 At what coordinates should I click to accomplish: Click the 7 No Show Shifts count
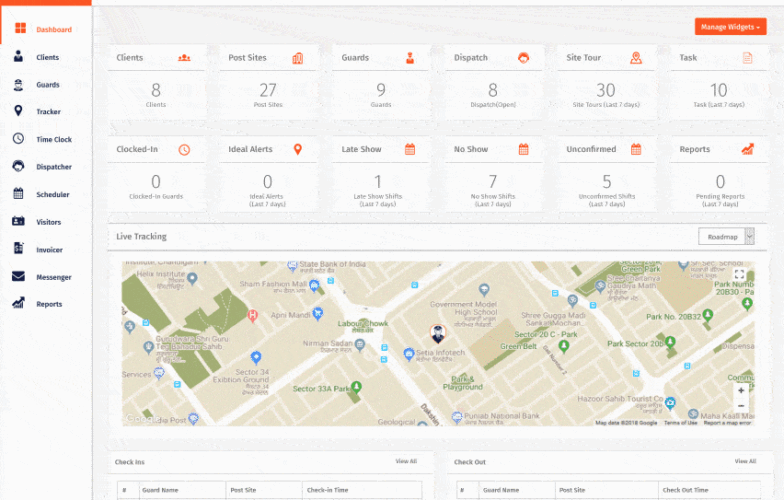pyautogui.click(x=493, y=181)
